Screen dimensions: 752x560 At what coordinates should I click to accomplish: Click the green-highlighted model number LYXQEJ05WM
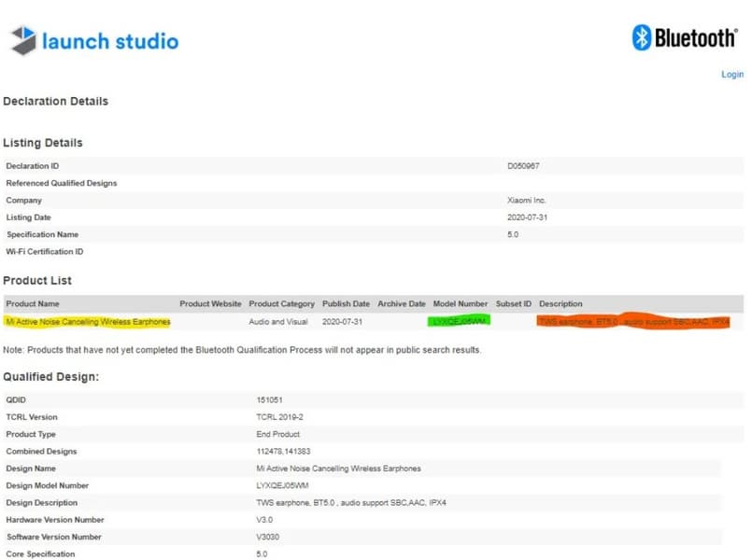[460, 322]
